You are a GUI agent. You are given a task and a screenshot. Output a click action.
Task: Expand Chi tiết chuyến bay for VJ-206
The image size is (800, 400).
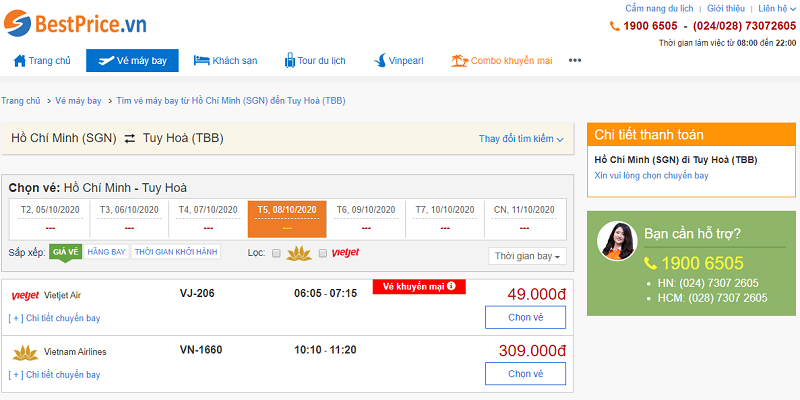[55, 318]
